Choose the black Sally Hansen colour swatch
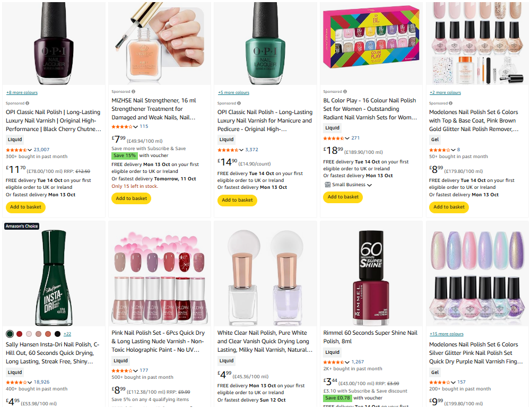532x409 pixels. (x=57, y=334)
